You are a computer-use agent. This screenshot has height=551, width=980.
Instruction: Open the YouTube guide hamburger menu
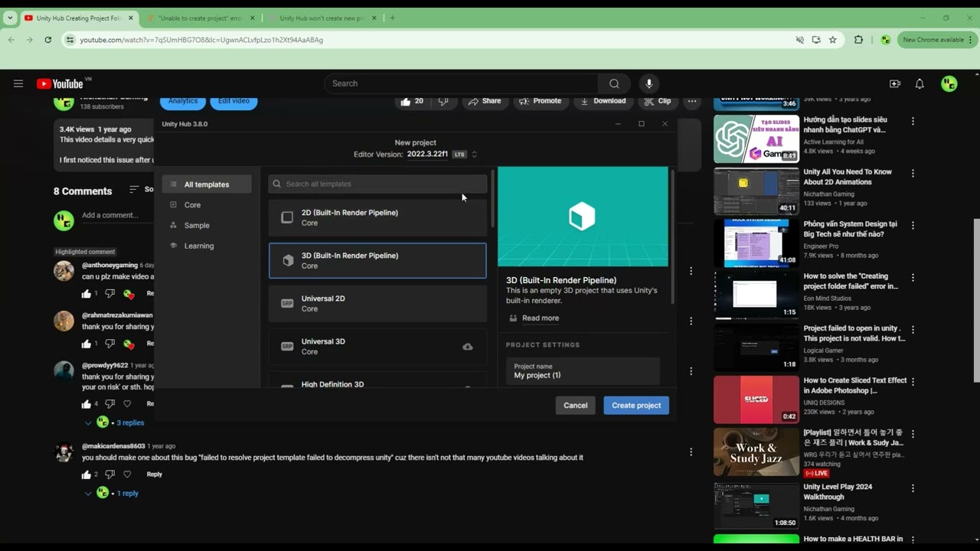(18, 83)
